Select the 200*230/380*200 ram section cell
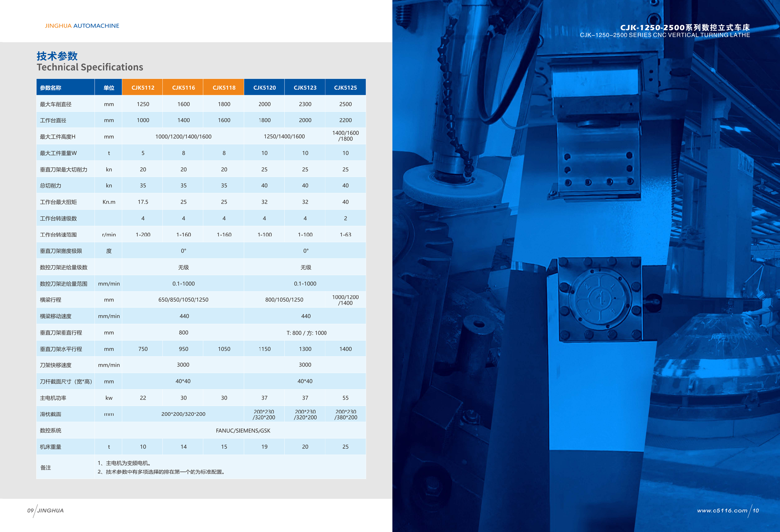Image resolution: width=780 pixels, height=532 pixels. (346, 415)
